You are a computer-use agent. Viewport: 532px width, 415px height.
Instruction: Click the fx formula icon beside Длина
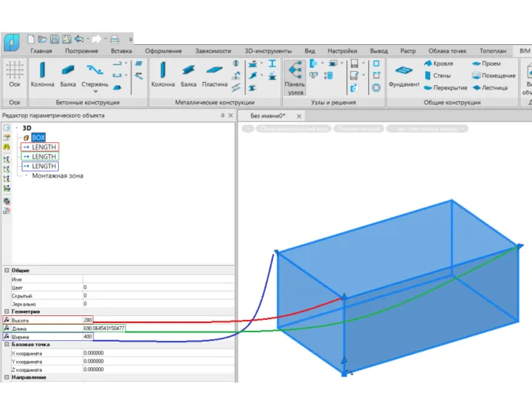coord(6,328)
